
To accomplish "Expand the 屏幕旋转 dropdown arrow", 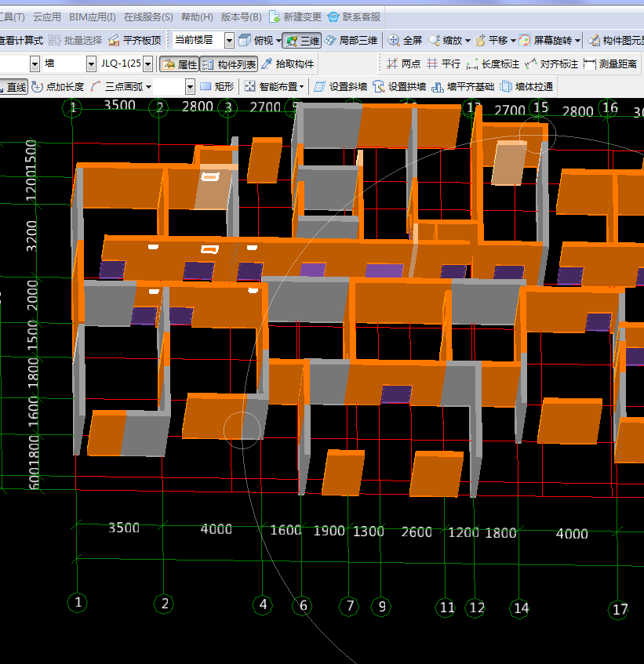I will point(577,41).
